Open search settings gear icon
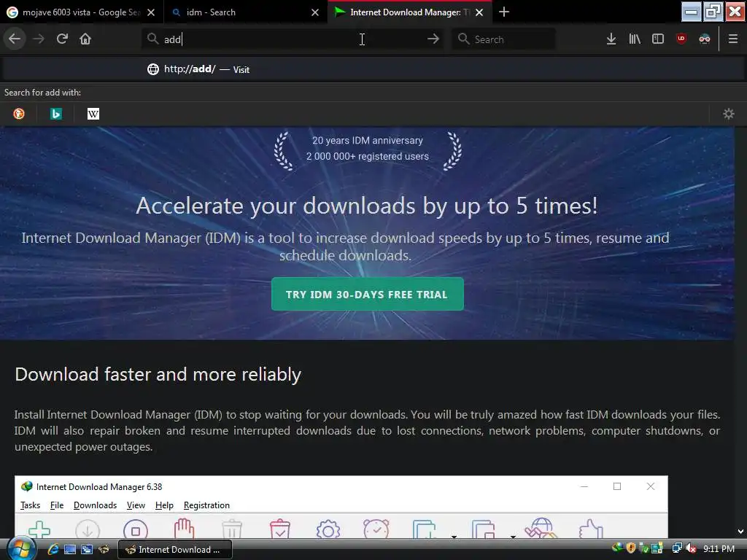The width and height of the screenshot is (747, 560). (729, 114)
